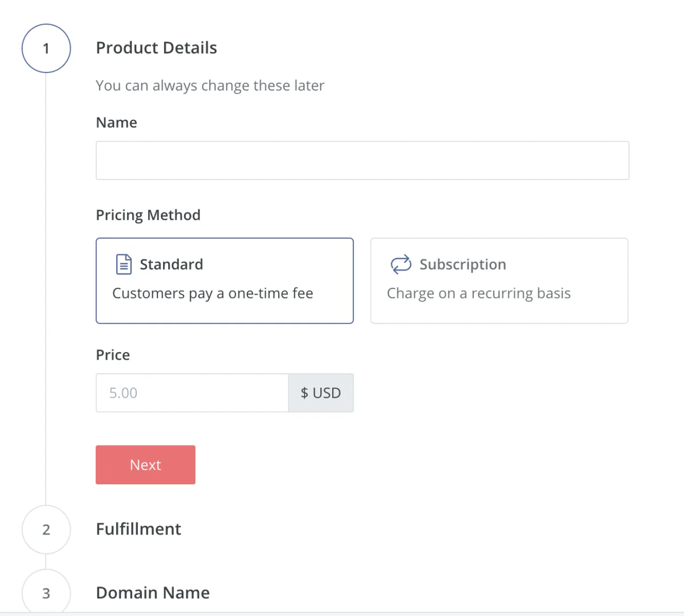Go to step 2 circle

pyautogui.click(x=46, y=529)
